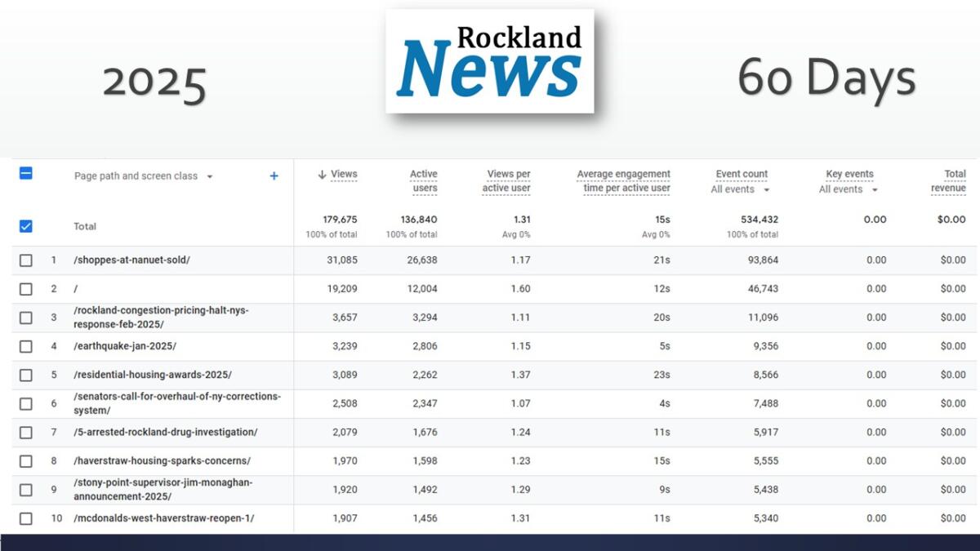Viewport: 980px width, 551px height.
Task: Click the senators-call-for-overhaul page path
Action: coord(177,403)
